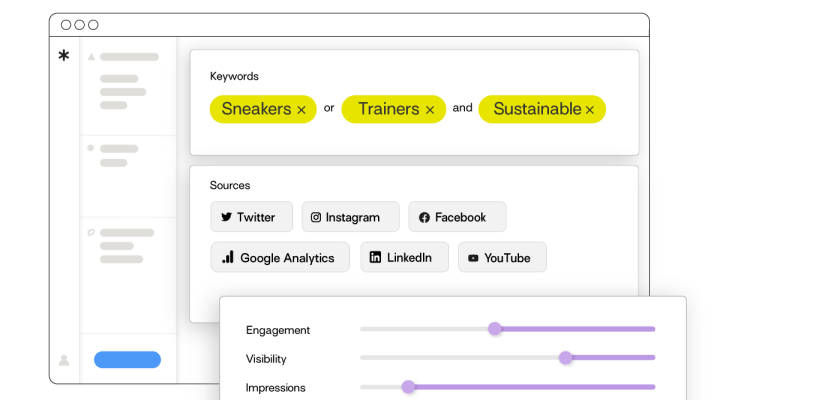The image size is (840, 400).
Task: Click the Visibility slider handle
Action: (x=565, y=357)
